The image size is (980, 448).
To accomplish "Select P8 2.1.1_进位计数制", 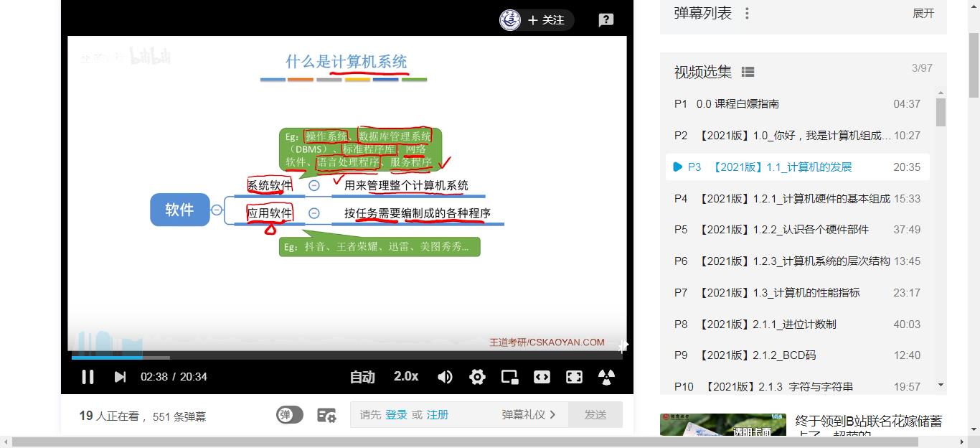I will 798,325.
